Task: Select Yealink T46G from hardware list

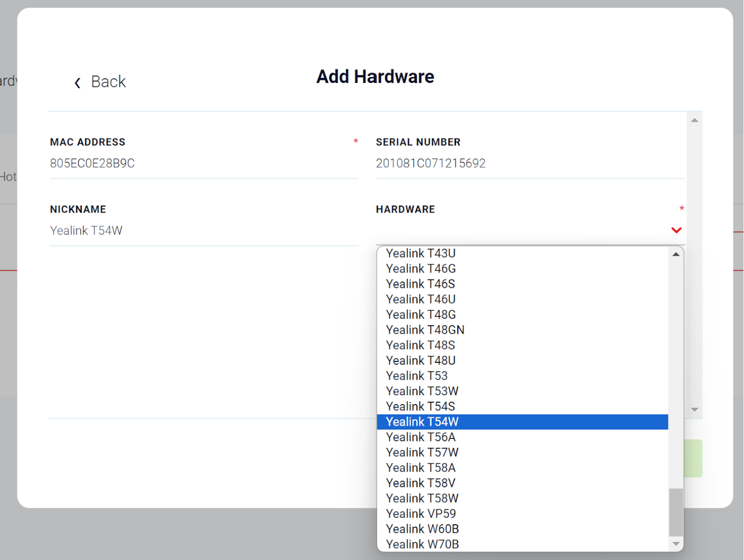Action: tap(522, 269)
